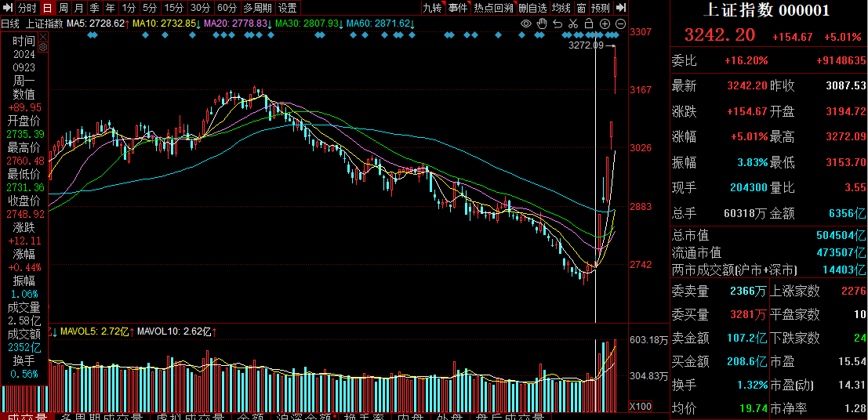Expand the 热点回溯 dropdown
The height and width of the screenshot is (420, 868).
(493, 8)
